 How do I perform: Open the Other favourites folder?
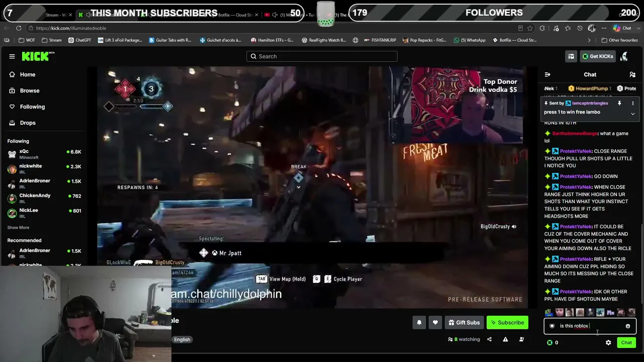(x=619, y=40)
